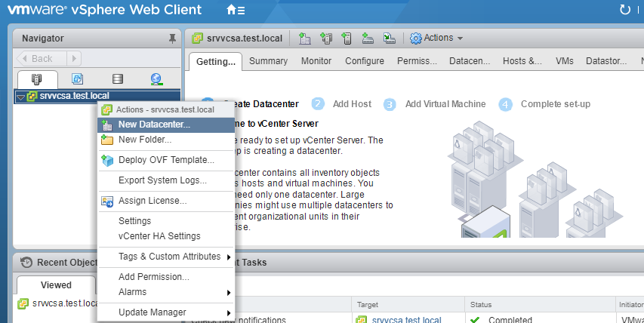Image resolution: width=644 pixels, height=323 pixels.
Task: Click Assign License menu icon
Action: point(107,201)
